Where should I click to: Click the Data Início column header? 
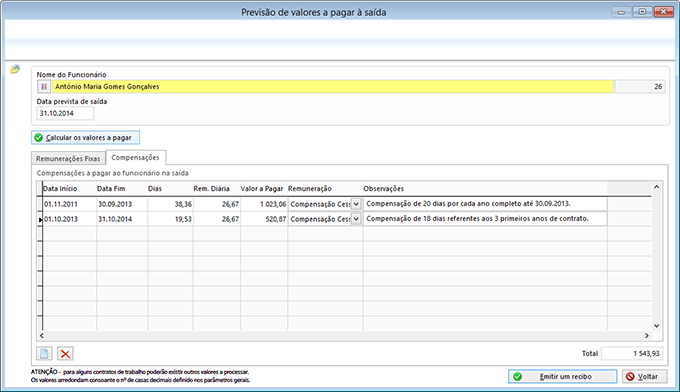pyautogui.click(x=69, y=189)
